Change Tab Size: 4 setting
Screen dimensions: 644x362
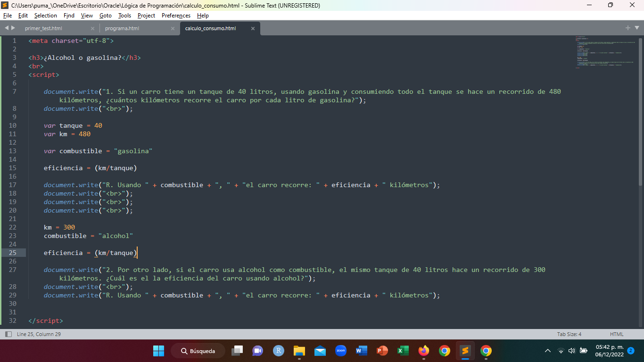click(x=569, y=334)
